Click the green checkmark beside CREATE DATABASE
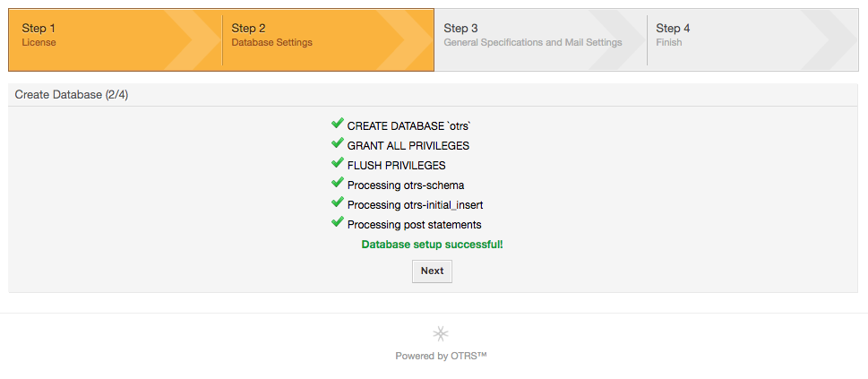The height and width of the screenshot is (379, 868). [x=338, y=123]
